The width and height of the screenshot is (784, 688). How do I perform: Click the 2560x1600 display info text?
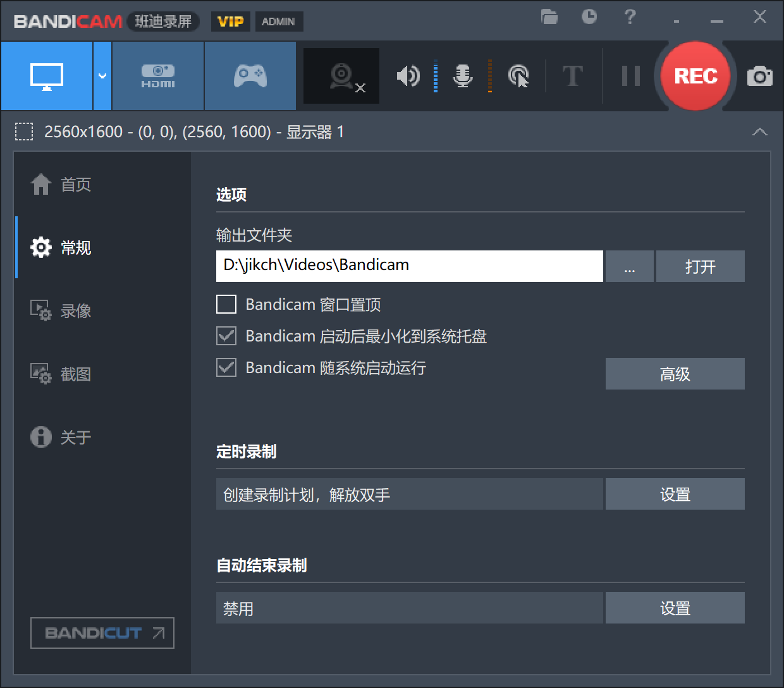194,132
